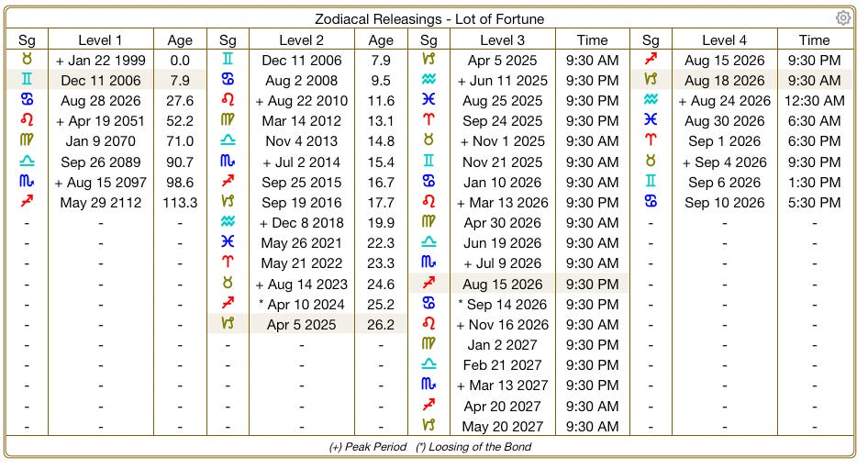Click the Taurus glyph in Level 1
868x469 pixels.
pos(27,60)
